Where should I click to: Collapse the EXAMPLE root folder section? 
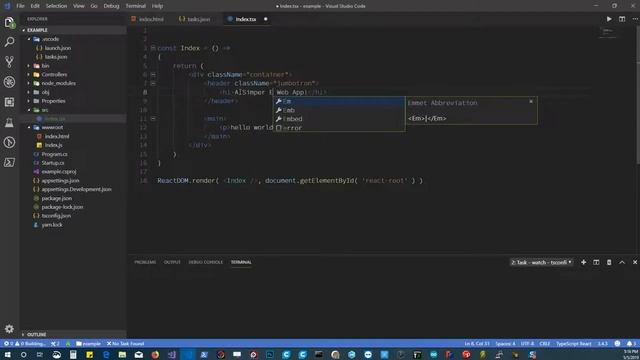point(73,30)
